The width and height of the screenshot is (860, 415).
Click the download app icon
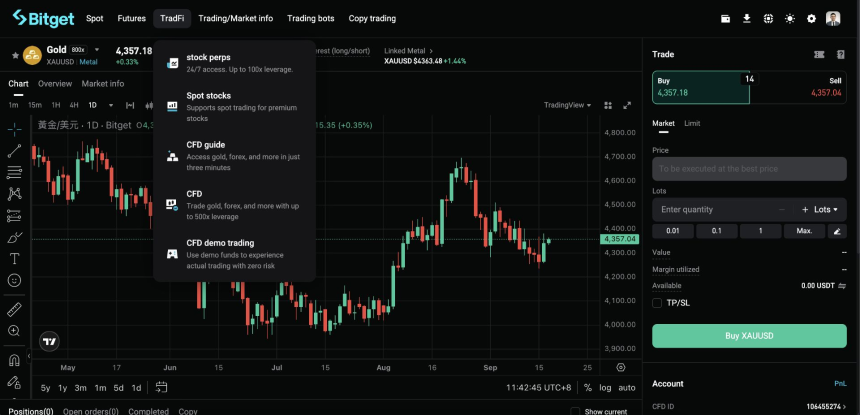tap(746, 19)
